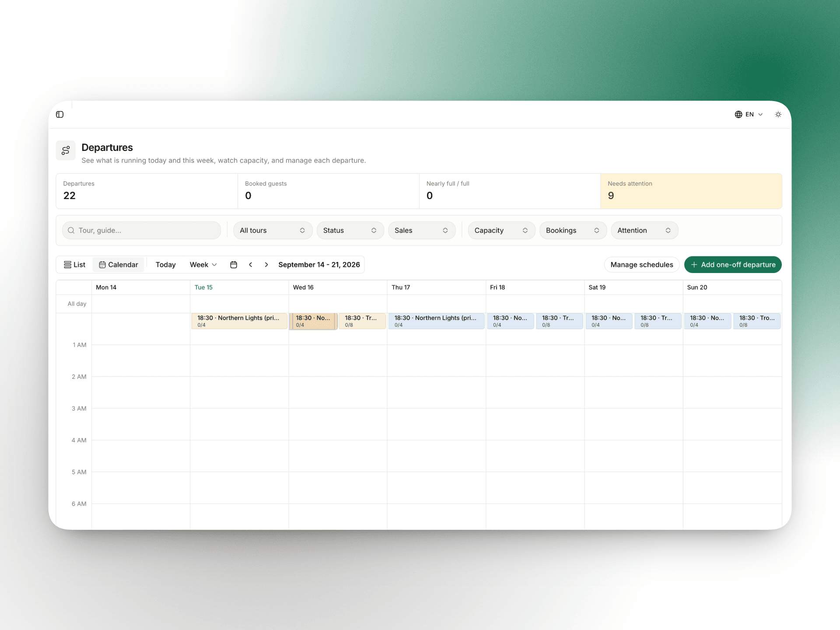Click the Departures route icon beside title
840x630 pixels.
(66, 150)
